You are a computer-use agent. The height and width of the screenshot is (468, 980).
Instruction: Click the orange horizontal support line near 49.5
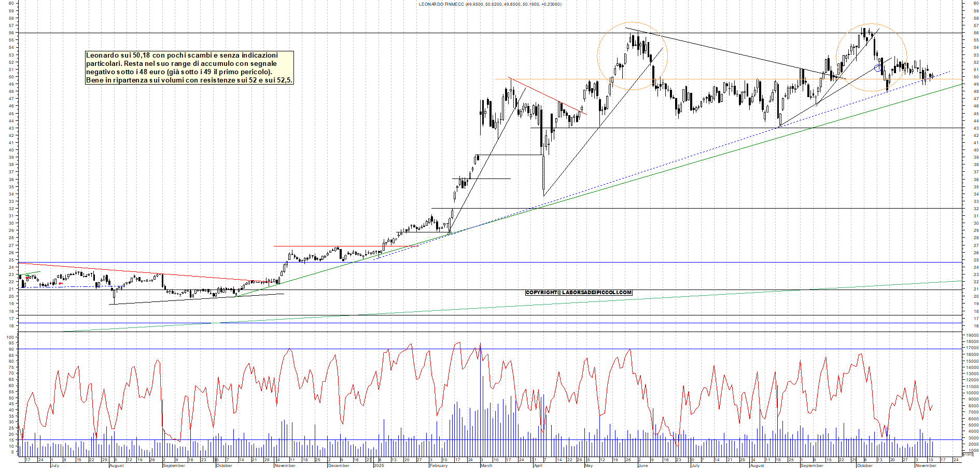[726, 79]
